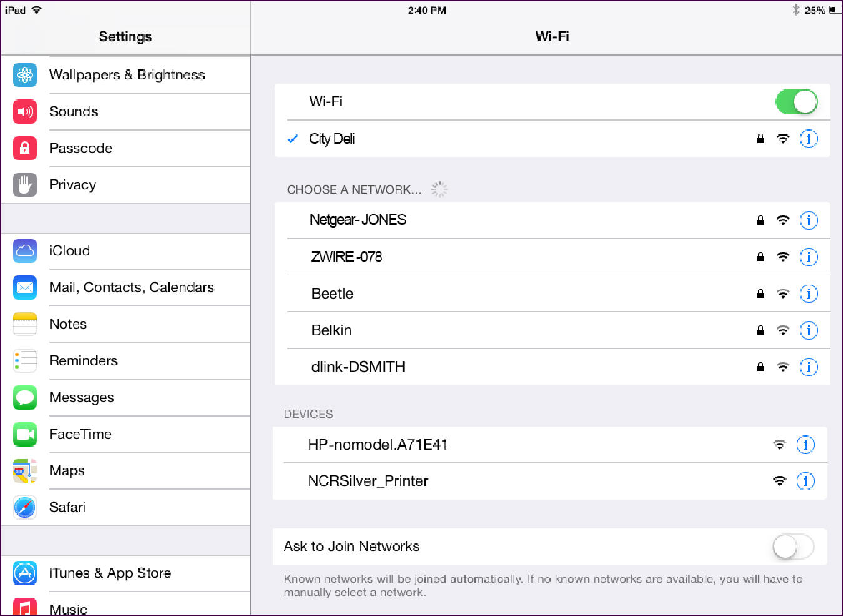This screenshot has height=616, width=843.
Task: Tap the yellow Notes icon
Action: (x=24, y=324)
